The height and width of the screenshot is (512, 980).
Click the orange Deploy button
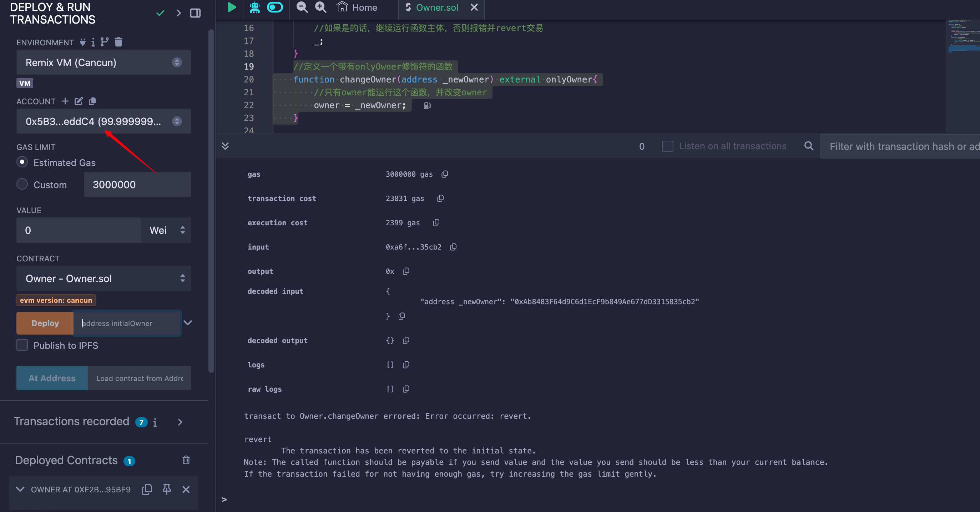pos(45,323)
